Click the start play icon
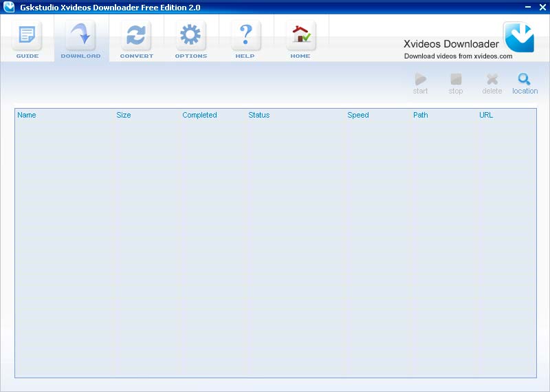Screen dimensions: 550x392 pos(420,79)
